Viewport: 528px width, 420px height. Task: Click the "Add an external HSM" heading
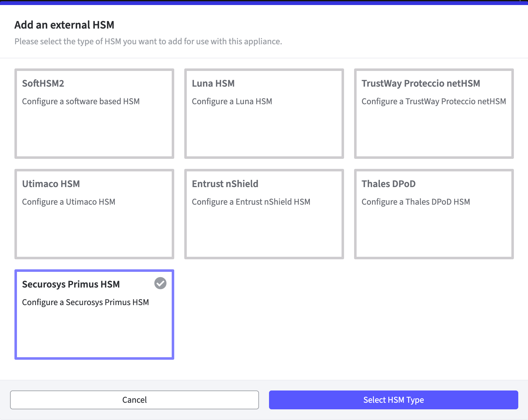tap(64, 25)
